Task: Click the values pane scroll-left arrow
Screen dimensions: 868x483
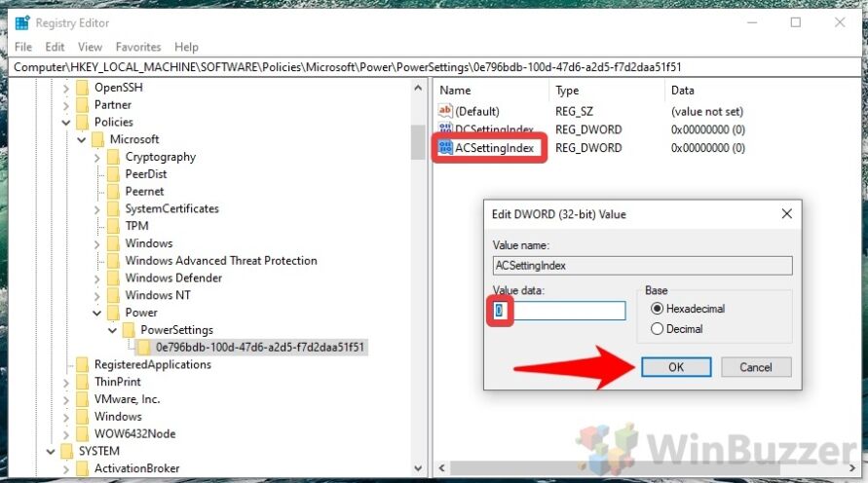Action: click(441, 468)
